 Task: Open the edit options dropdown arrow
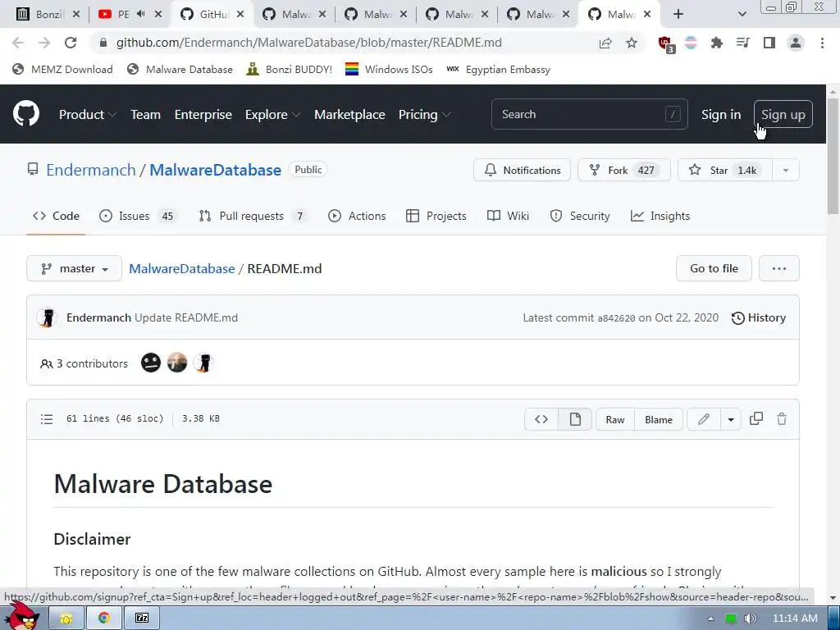click(731, 419)
